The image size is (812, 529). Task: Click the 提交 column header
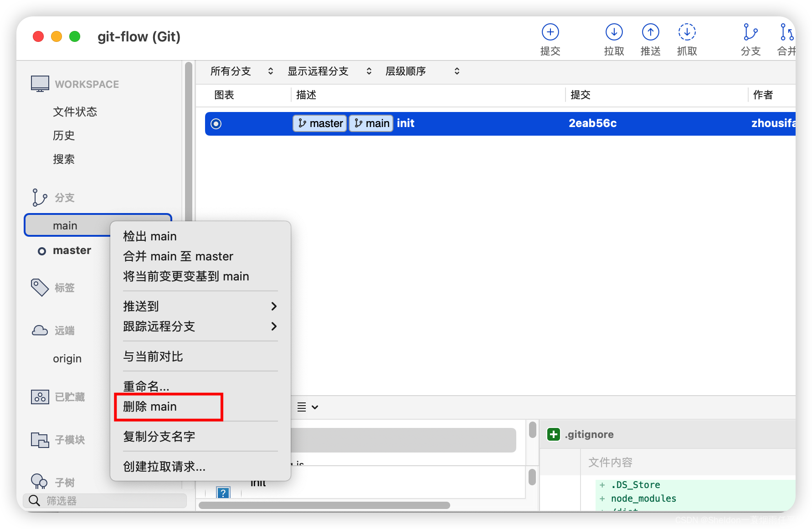click(581, 95)
